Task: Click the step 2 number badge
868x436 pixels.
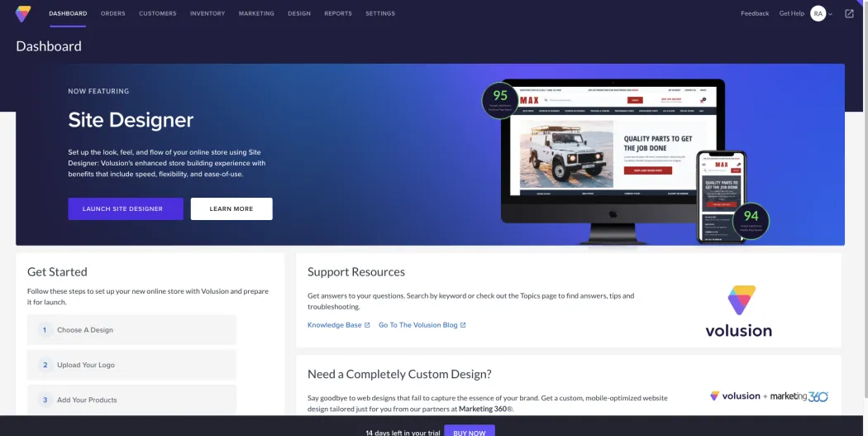Action: 45,365
